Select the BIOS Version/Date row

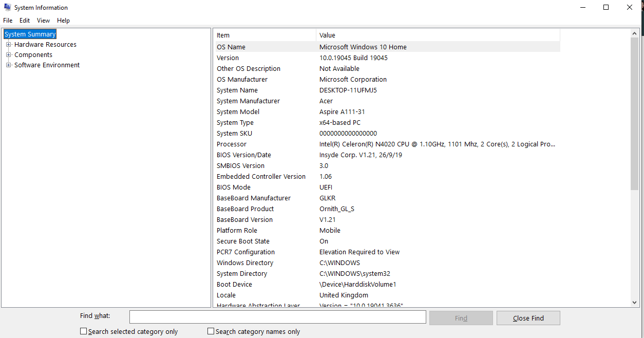click(387, 155)
